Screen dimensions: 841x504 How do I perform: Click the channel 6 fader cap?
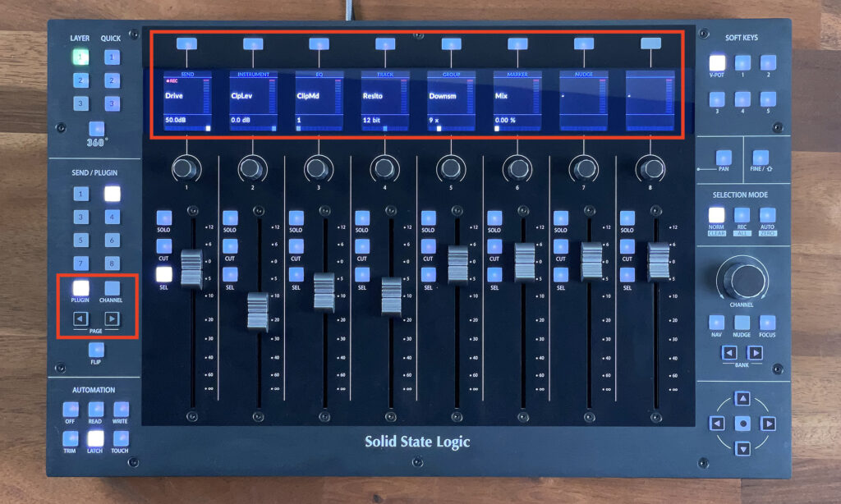click(525, 262)
